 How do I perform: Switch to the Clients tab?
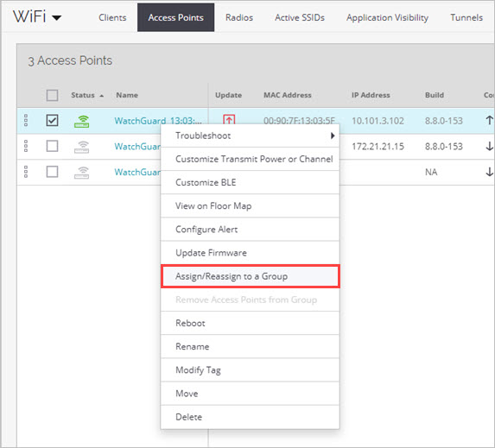[112, 17]
